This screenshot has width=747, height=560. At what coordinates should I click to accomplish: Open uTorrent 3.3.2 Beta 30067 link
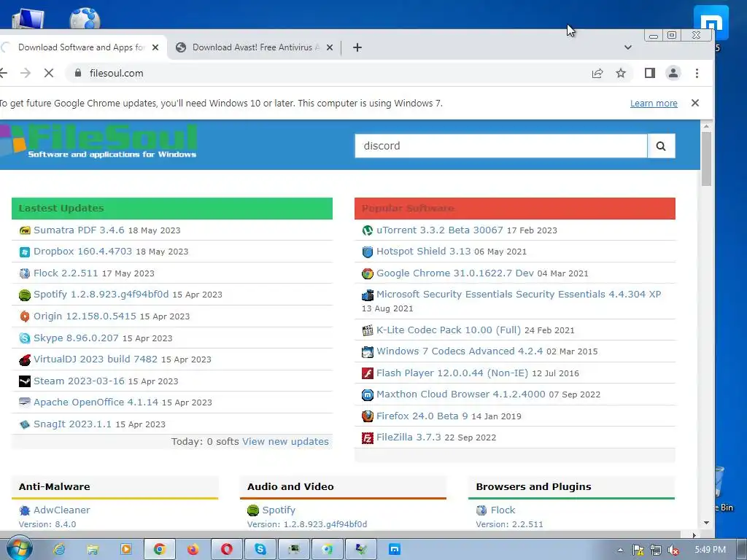pyautogui.click(x=440, y=230)
